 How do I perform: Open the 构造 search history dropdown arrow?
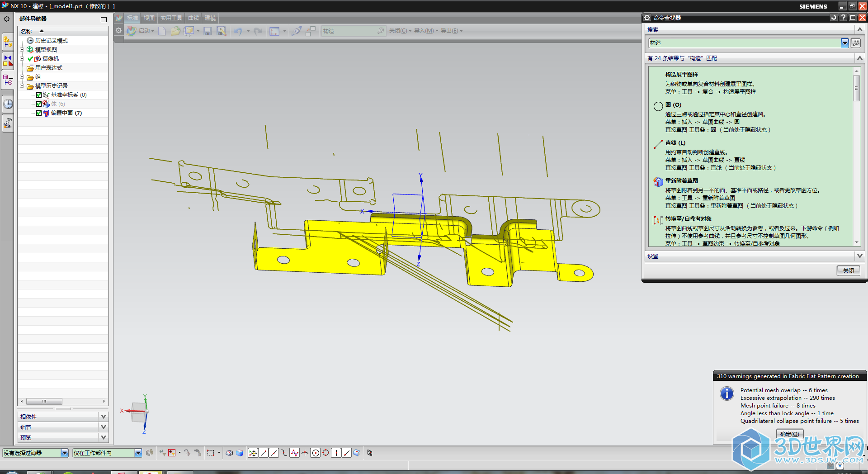844,43
